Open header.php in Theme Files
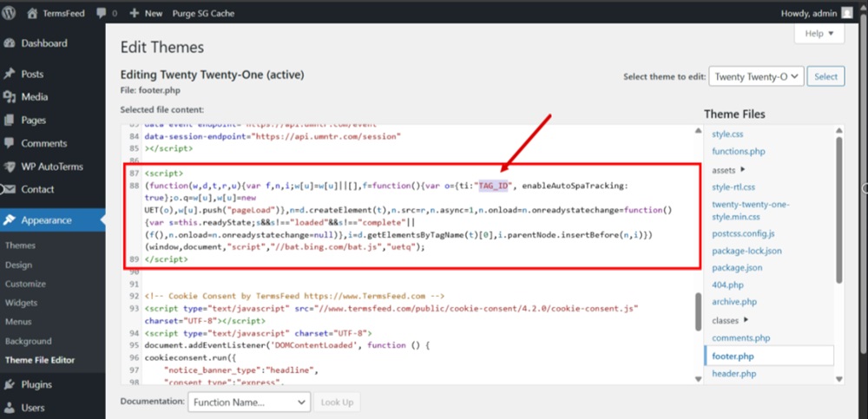Image resolution: width=868 pixels, height=419 pixels. coord(734,374)
